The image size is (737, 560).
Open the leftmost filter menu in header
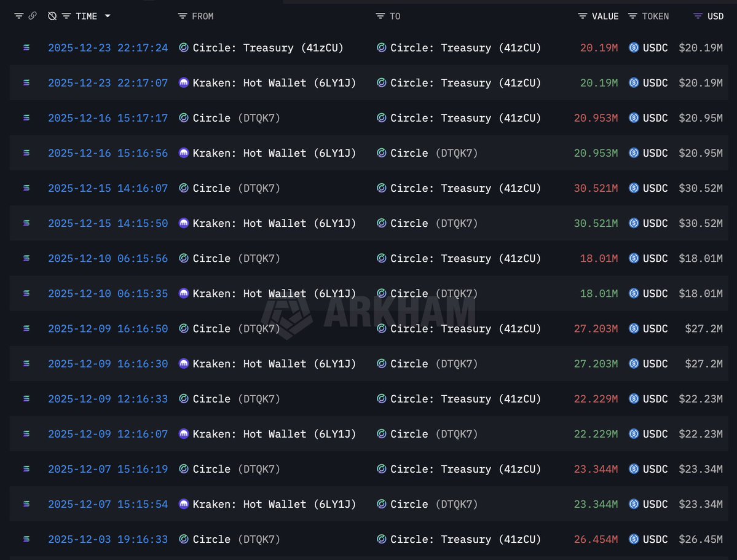[19, 16]
